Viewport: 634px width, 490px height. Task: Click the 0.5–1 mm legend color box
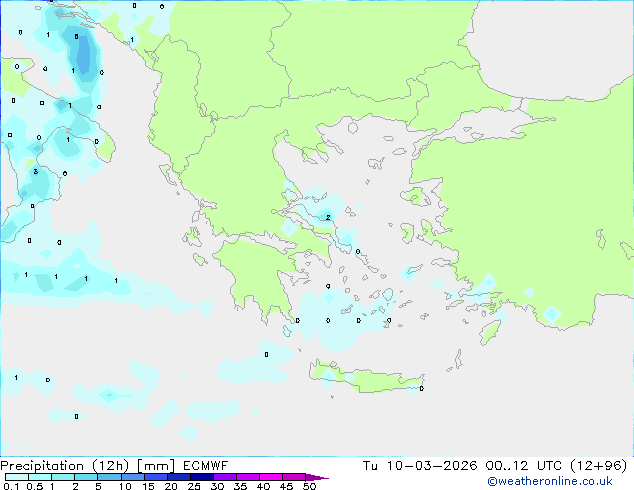[40, 477]
